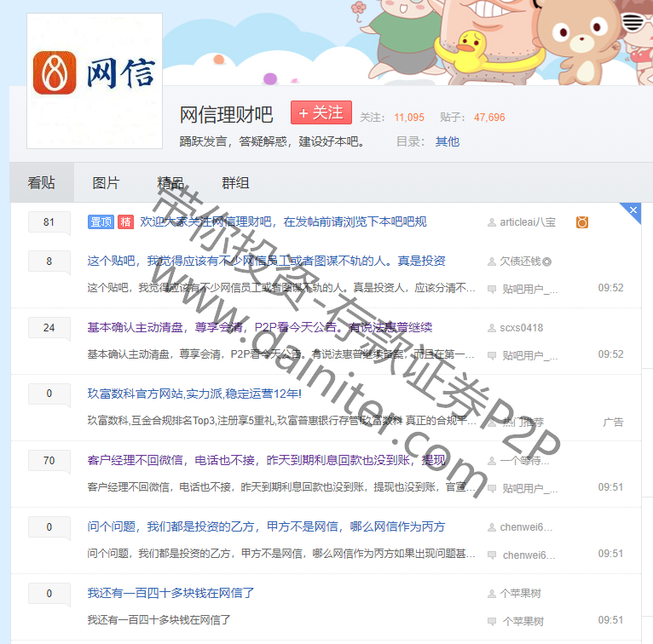Open author profile scxs0418
653x644 pixels.
coord(522,328)
